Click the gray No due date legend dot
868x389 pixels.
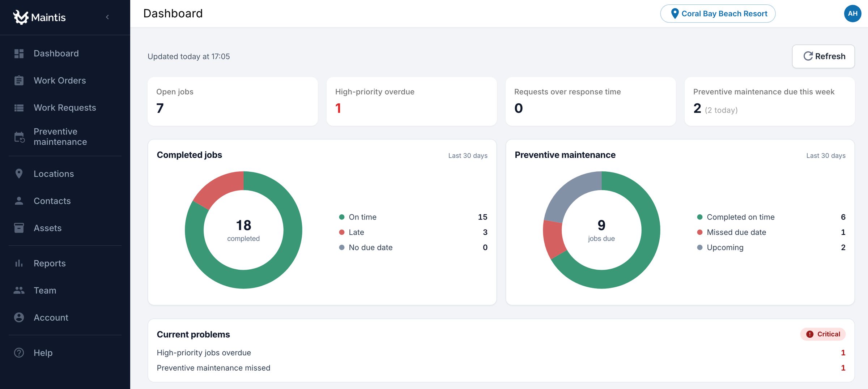click(341, 248)
